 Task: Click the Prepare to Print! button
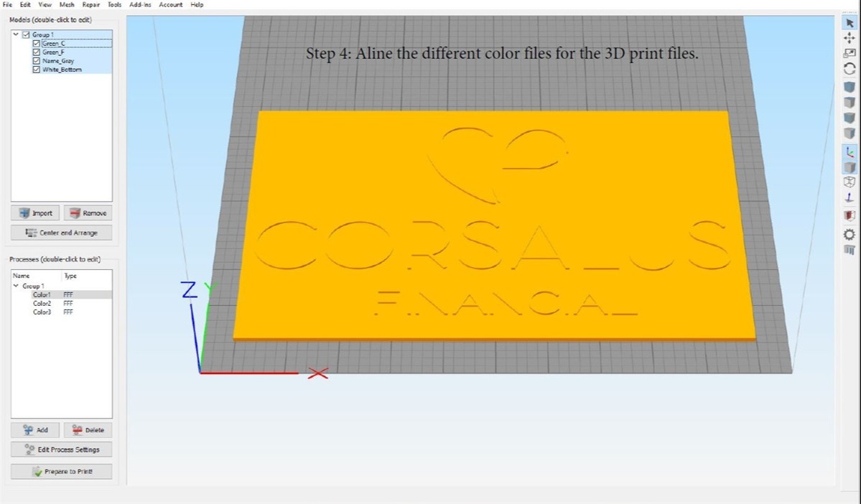pyautogui.click(x=61, y=472)
